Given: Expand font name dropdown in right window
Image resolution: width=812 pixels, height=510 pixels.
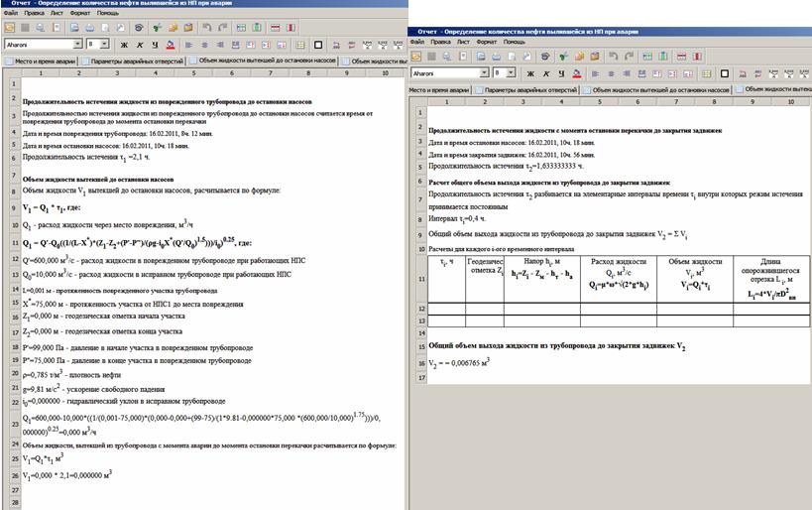Looking at the screenshot, I should pyautogui.click(x=484, y=73).
